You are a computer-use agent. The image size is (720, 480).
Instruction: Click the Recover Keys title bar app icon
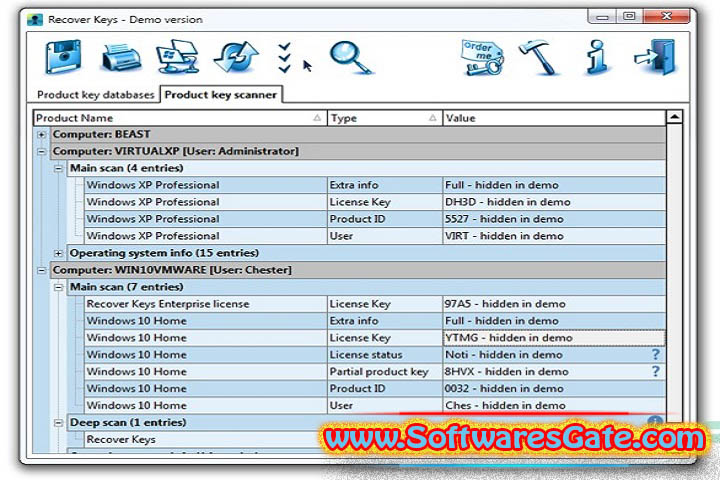35,20
